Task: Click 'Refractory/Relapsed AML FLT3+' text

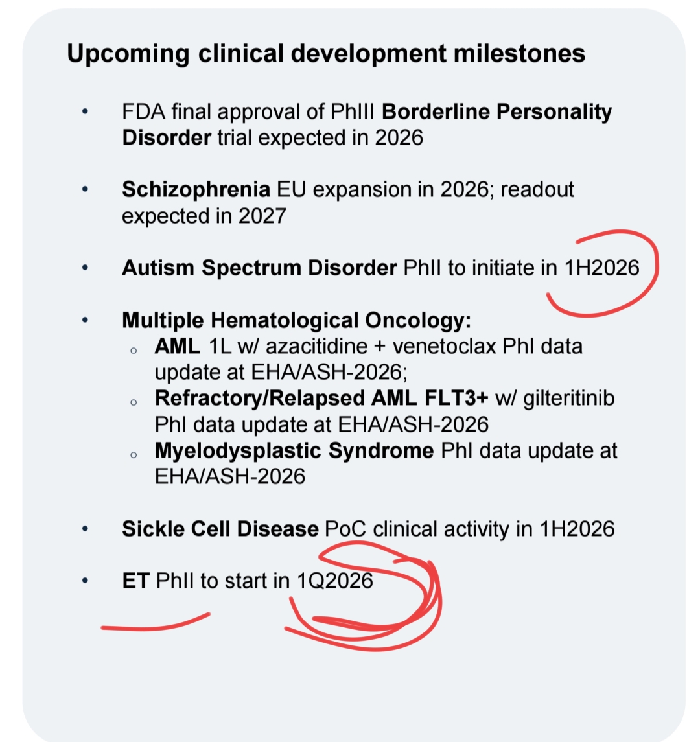Action: click(321, 399)
